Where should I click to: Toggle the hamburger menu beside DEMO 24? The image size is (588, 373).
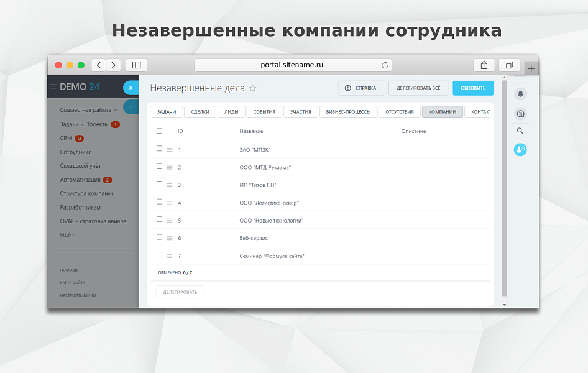point(53,87)
